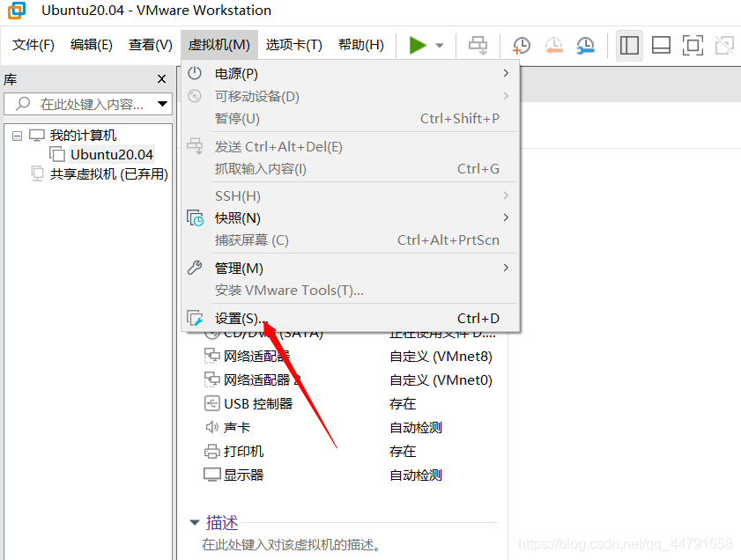Expand the 管理(M) submenu arrow
This screenshot has height=560, width=741.
point(506,268)
